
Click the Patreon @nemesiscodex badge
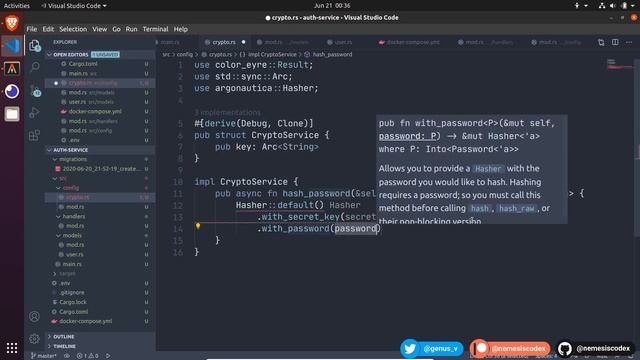510,349
